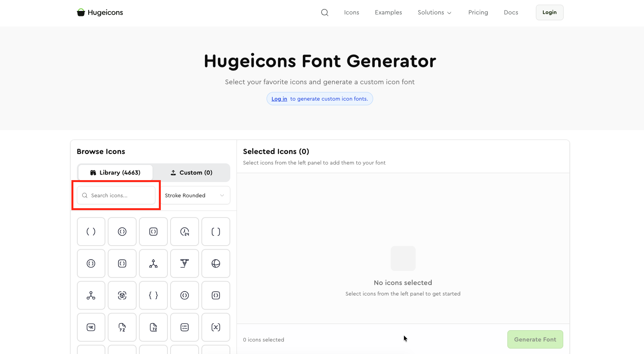Select the 24-hour clock icon
Screen dimensions: 644x354
[x=185, y=232]
